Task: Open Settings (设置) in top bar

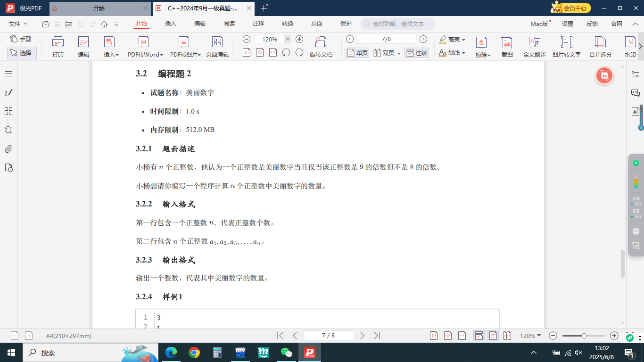Action: click(x=568, y=24)
